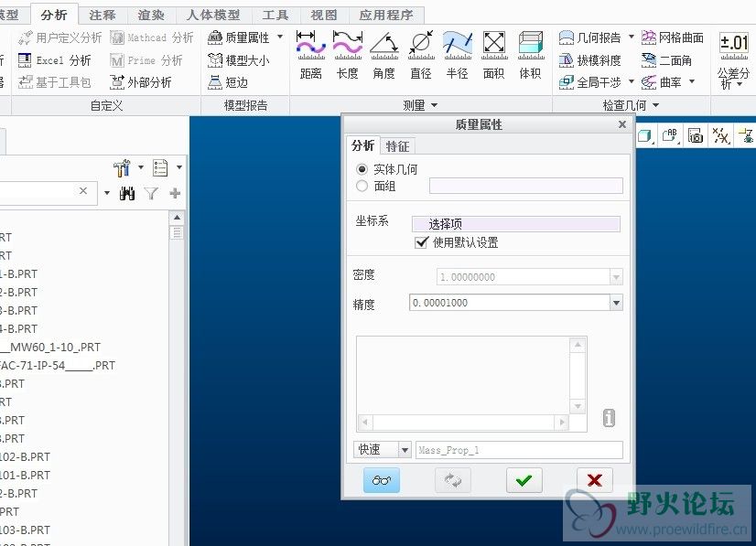
Task: Switch to the 渲染 ribbon tab
Action: click(151, 15)
